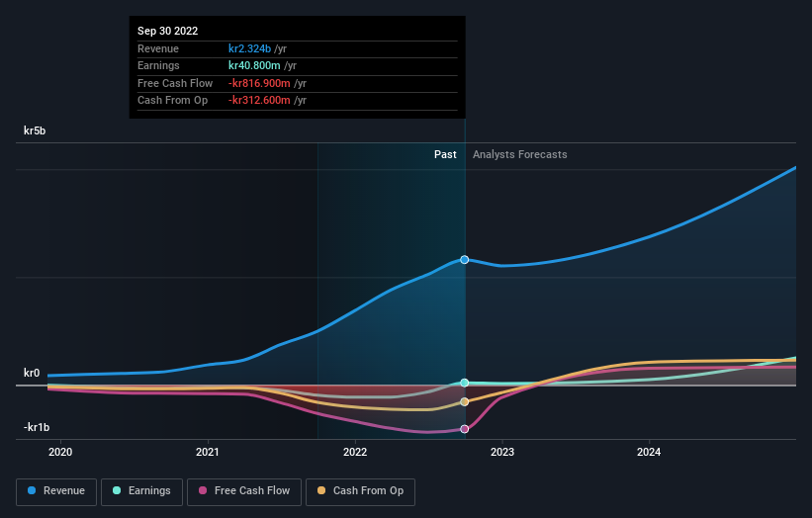This screenshot has width=812, height=518.
Task: Toggle the Free Cash Flow legend button
Action: [244, 491]
